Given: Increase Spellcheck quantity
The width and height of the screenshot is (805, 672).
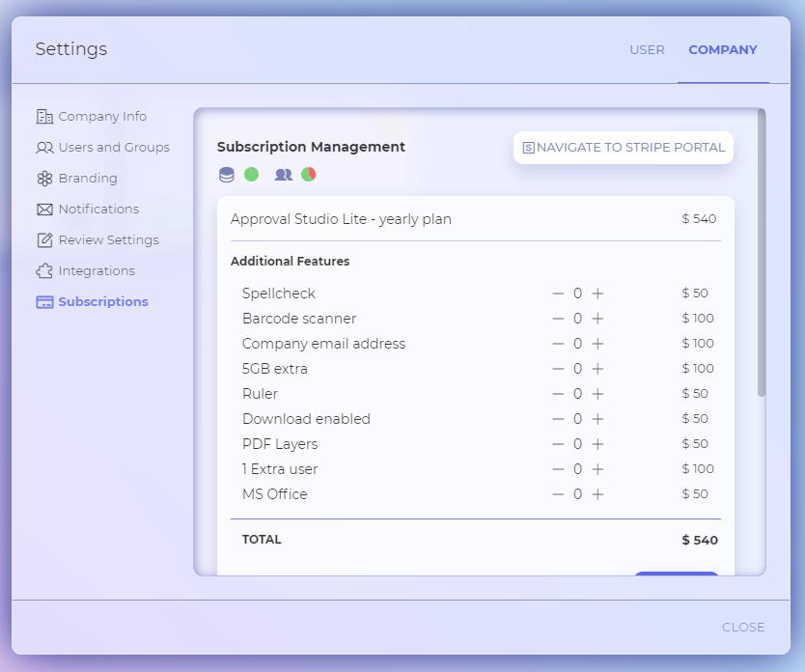Looking at the screenshot, I should point(597,294).
